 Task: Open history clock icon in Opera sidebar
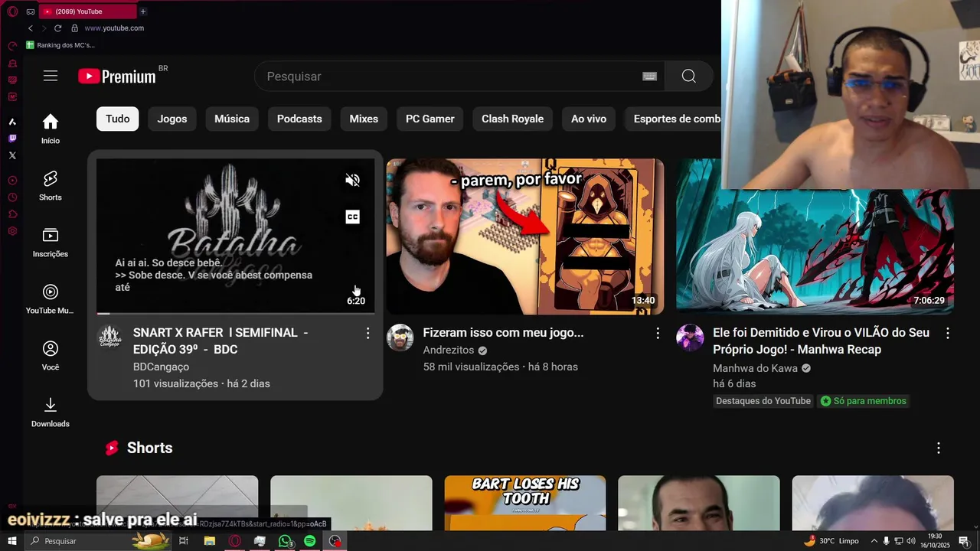point(12,197)
